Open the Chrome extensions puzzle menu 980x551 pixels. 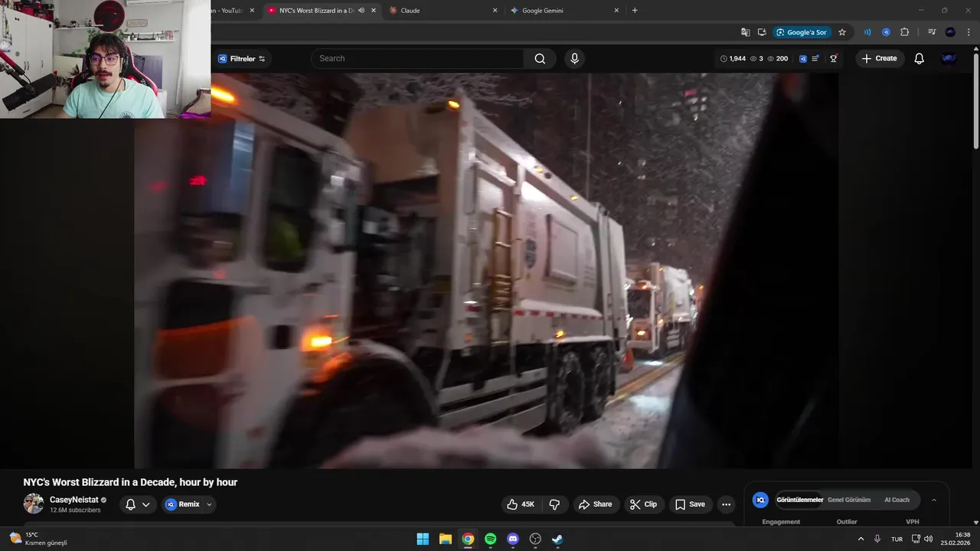coord(904,32)
